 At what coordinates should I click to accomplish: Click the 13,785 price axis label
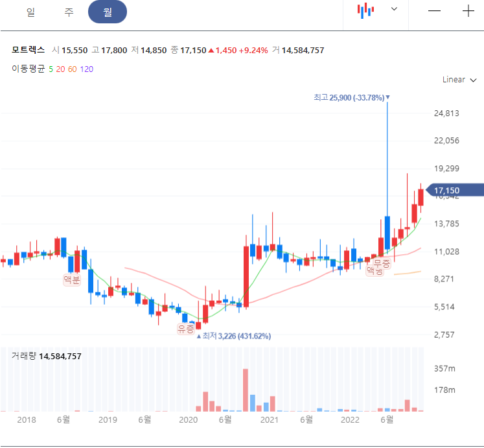coord(446,224)
